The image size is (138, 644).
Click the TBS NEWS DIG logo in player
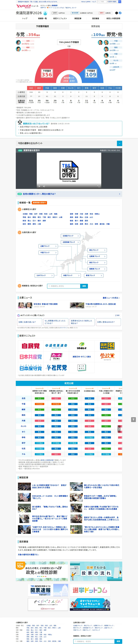click(x=69, y=171)
